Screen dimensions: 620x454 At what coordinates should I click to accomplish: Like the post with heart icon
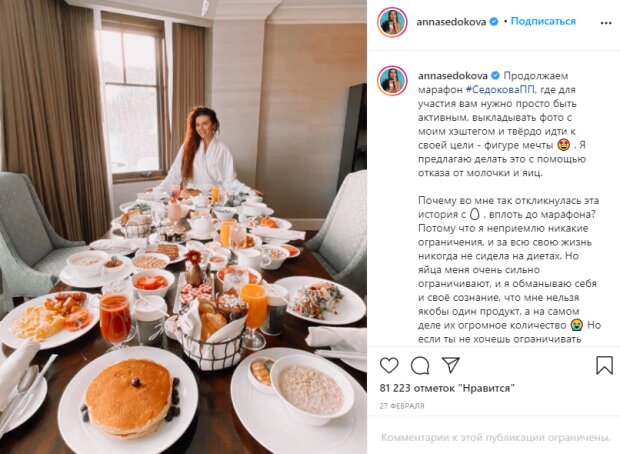(389, 365)
